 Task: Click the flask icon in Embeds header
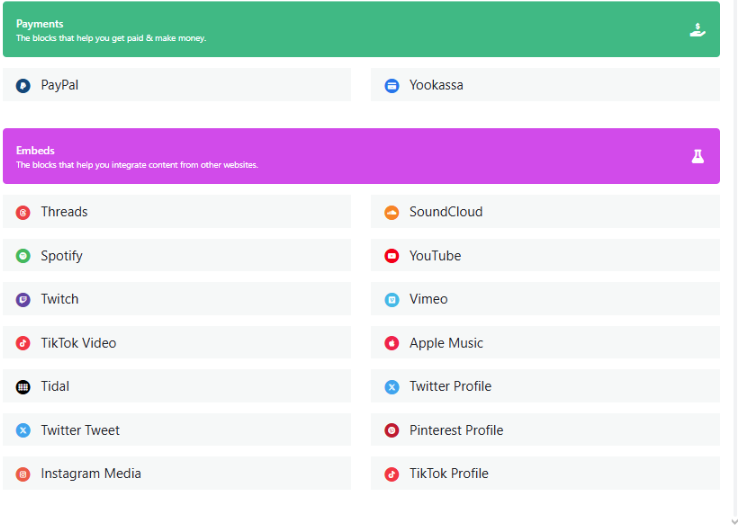pyautogui.click(x=698, y=156)
